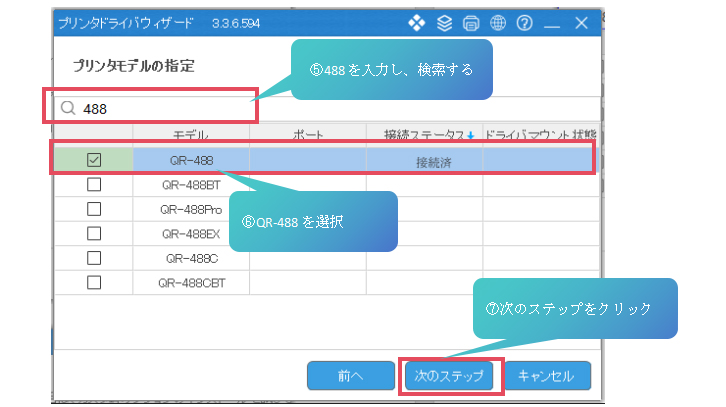This screenshot has height=407, width=726.
Task: Click the 前へ button
Action: 350,376
